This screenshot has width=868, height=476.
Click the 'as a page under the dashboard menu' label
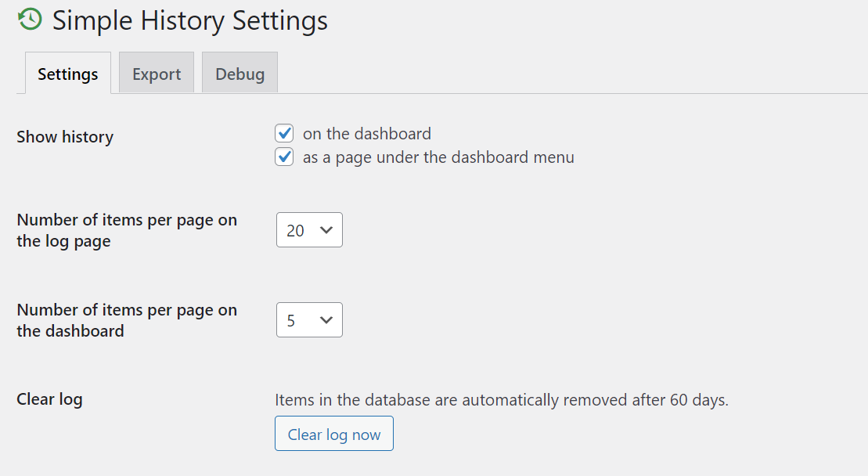pos(438,157)
